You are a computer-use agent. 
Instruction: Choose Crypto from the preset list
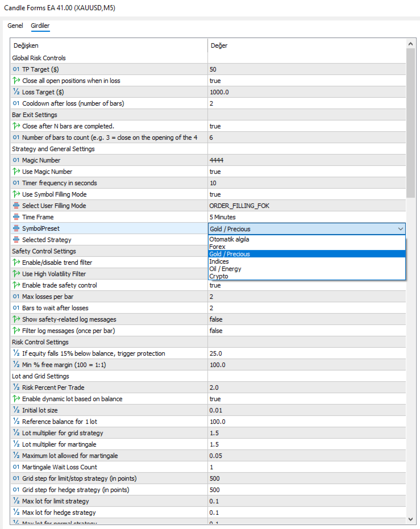pyautogui.click(x=219, y=276)
